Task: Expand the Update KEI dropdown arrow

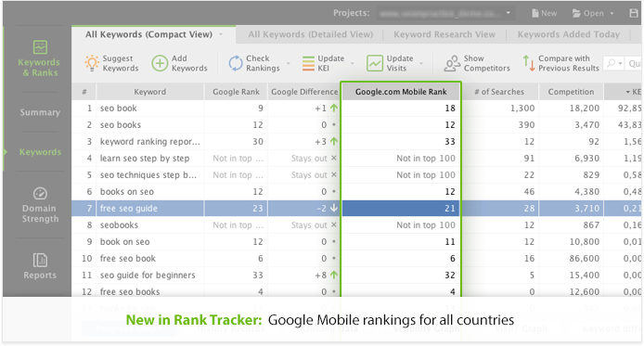Action: pyautogui.click(x=353, y=64)
